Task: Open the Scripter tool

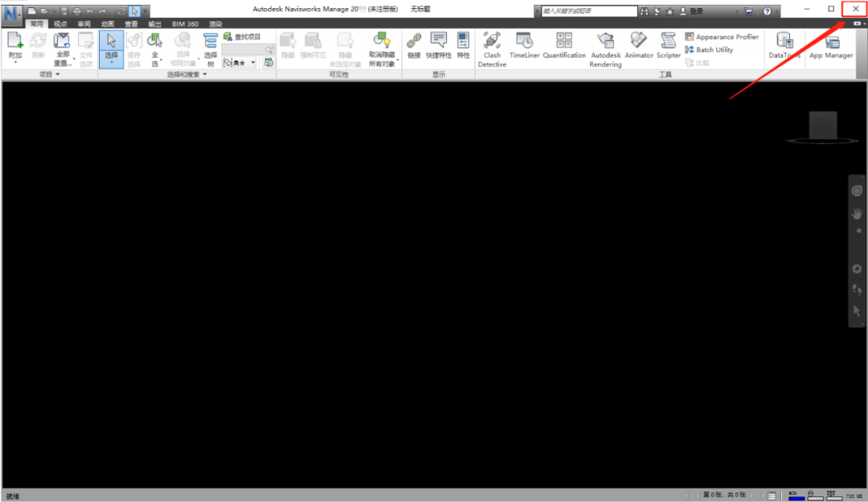Action: coord(668,45)
